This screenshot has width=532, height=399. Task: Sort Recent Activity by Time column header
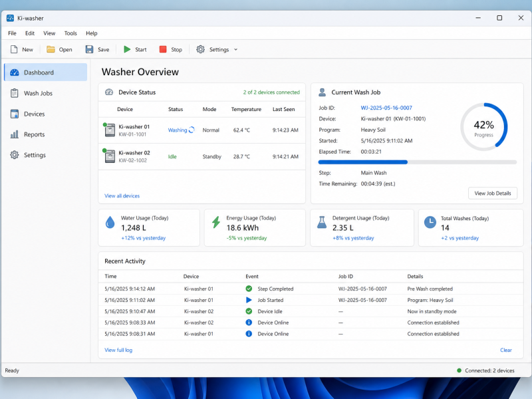pyautogui.click(x=110, y=276)
